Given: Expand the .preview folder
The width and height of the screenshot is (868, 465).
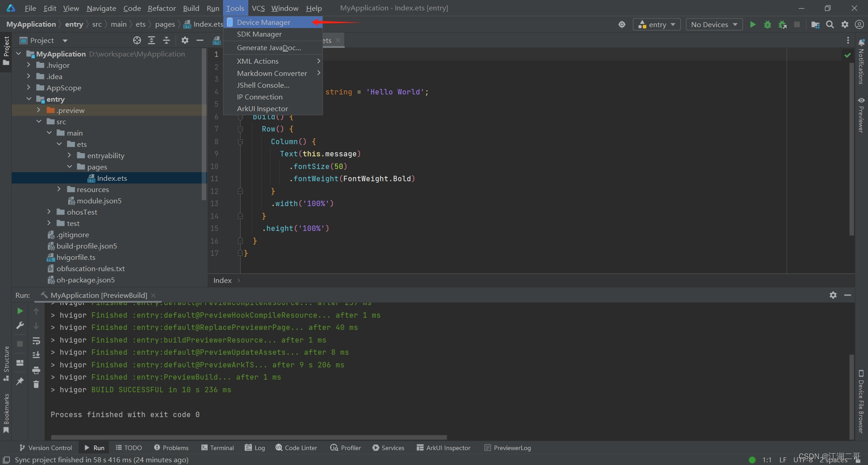Looking at the screenshot, I should click(38, 110).
